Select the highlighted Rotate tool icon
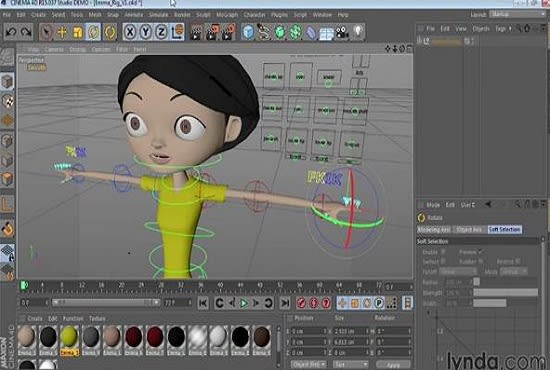 coord(93,32)
